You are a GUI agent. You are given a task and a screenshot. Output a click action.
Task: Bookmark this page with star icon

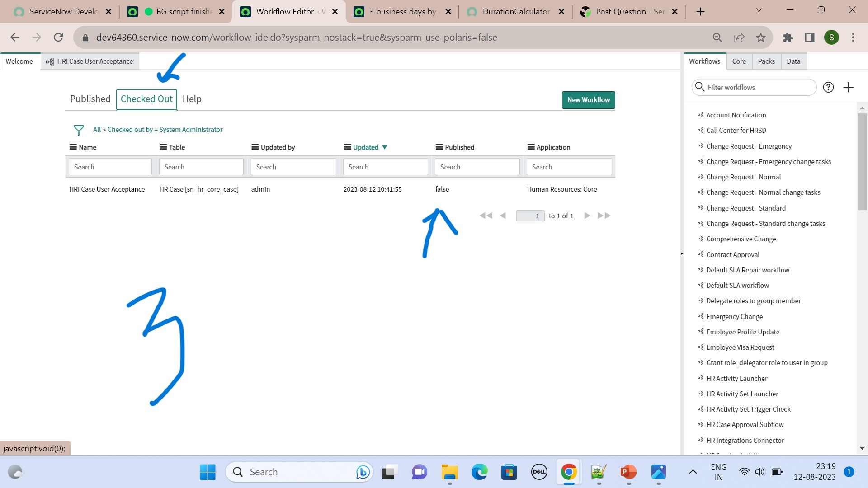[x=761, y=38]
